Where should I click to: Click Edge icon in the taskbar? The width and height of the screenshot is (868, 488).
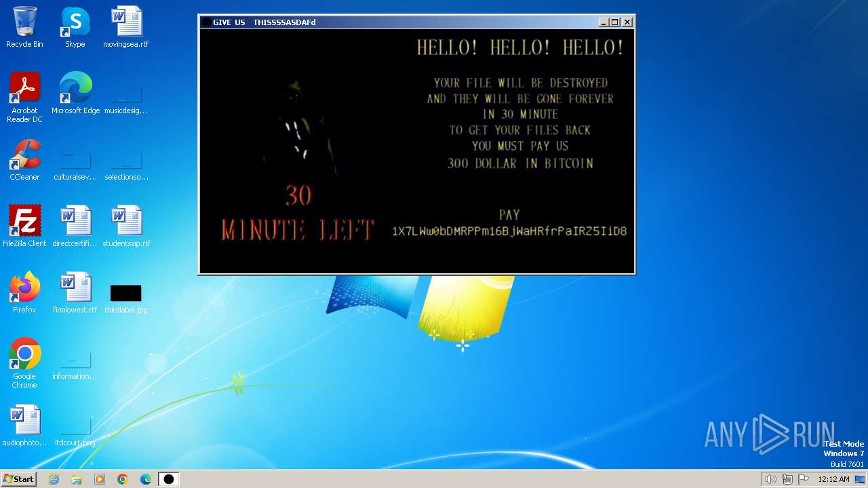(x=146, y=479)
